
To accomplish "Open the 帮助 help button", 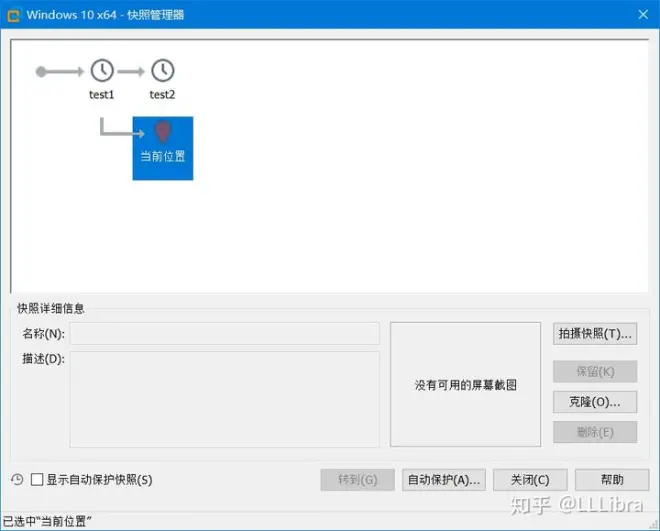I will pyautogui.click(x=612, y=480).
